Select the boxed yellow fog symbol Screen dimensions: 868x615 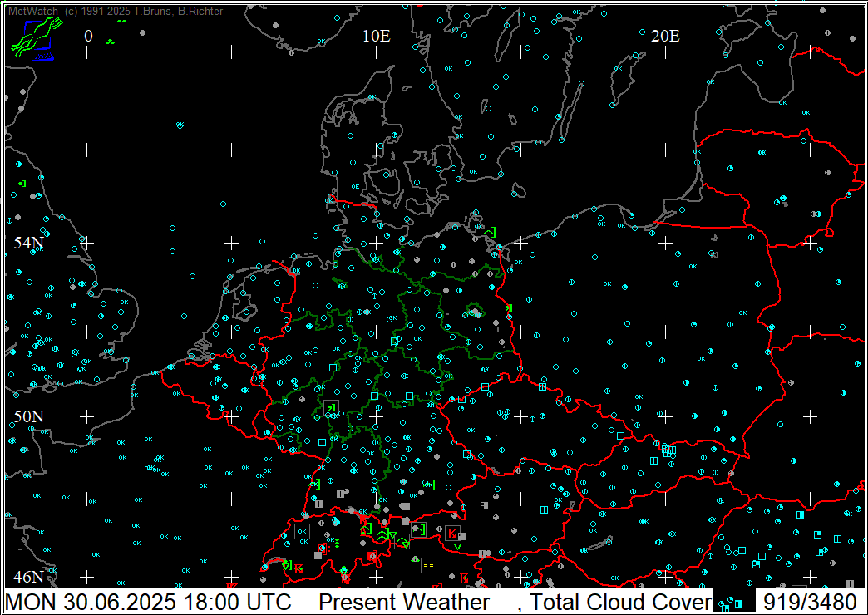[428, 565]
